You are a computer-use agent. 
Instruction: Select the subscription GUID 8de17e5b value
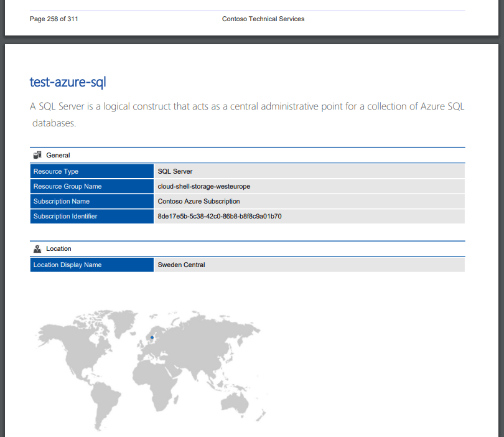[x=220, y=216]
